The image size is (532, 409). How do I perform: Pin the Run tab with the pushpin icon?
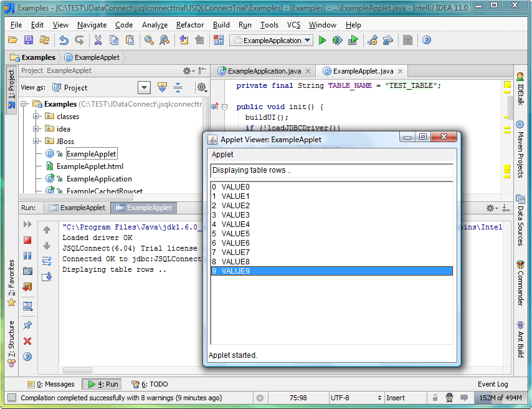27,325
